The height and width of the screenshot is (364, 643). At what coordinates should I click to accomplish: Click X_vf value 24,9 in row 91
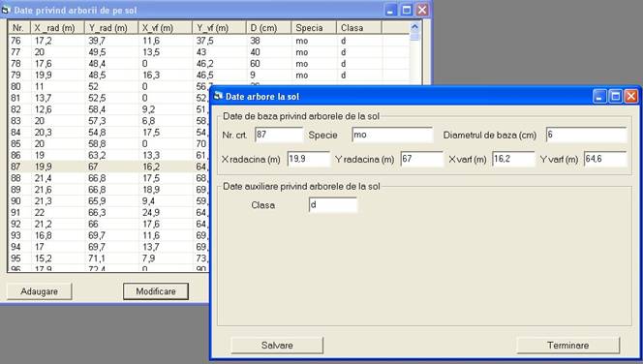click(x=151, y=213)
